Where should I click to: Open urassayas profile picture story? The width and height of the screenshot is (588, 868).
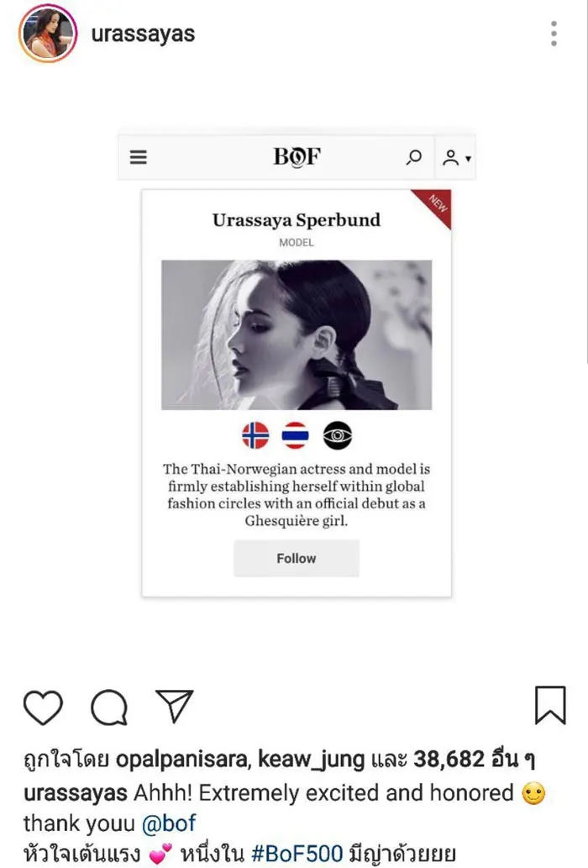click(x=48, y=34)
